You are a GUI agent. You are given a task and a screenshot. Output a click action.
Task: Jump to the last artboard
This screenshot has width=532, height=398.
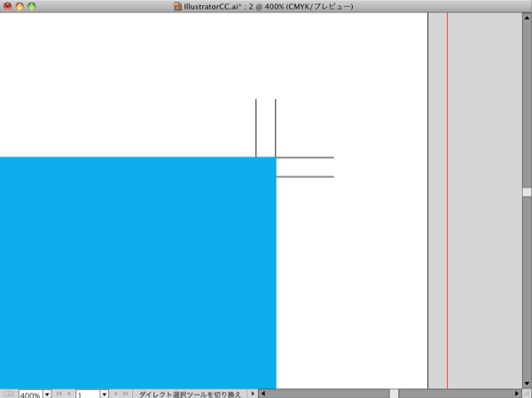tap(125, 394)
